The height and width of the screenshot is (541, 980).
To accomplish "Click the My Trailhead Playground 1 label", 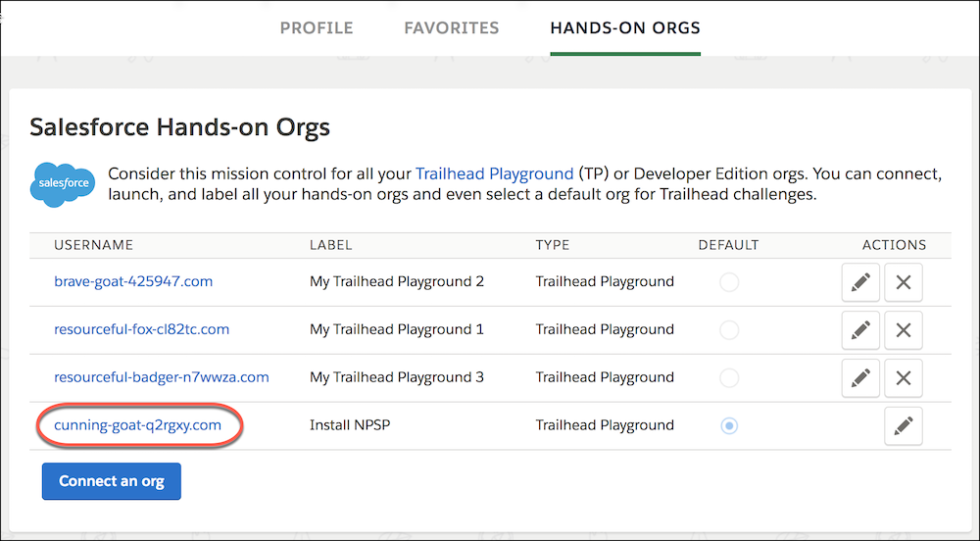I will (x=397, y=329).
